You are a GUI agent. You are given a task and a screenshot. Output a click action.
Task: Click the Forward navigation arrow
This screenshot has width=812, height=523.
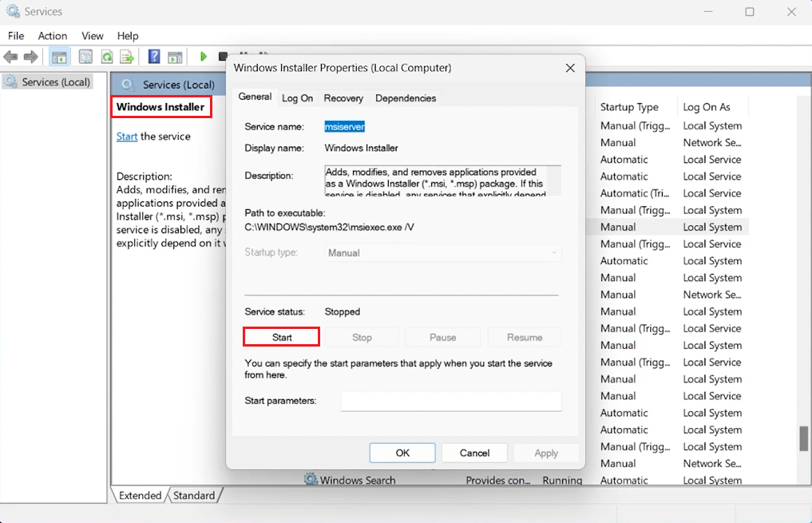[30, 56]
